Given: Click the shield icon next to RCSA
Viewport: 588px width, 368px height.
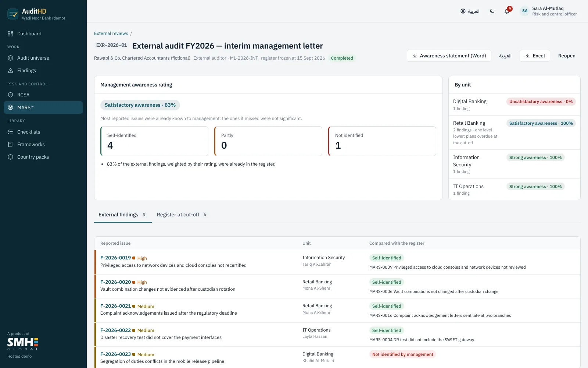Looking at the screenshot, I should pos(10,95).
